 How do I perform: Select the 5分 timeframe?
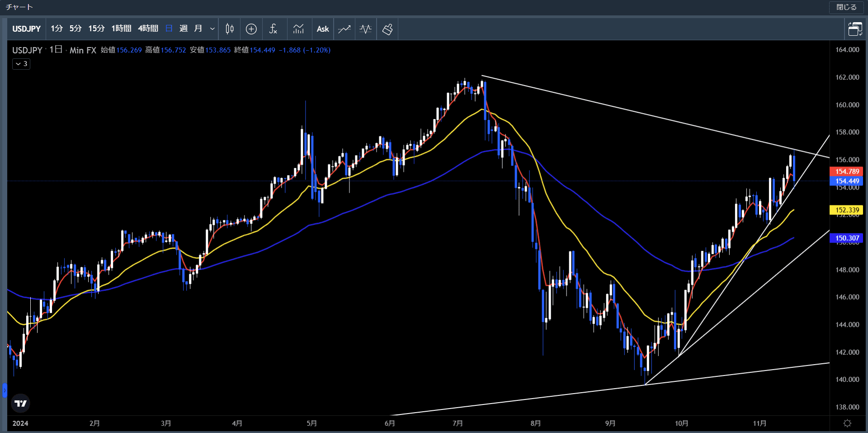pos(75,29)
